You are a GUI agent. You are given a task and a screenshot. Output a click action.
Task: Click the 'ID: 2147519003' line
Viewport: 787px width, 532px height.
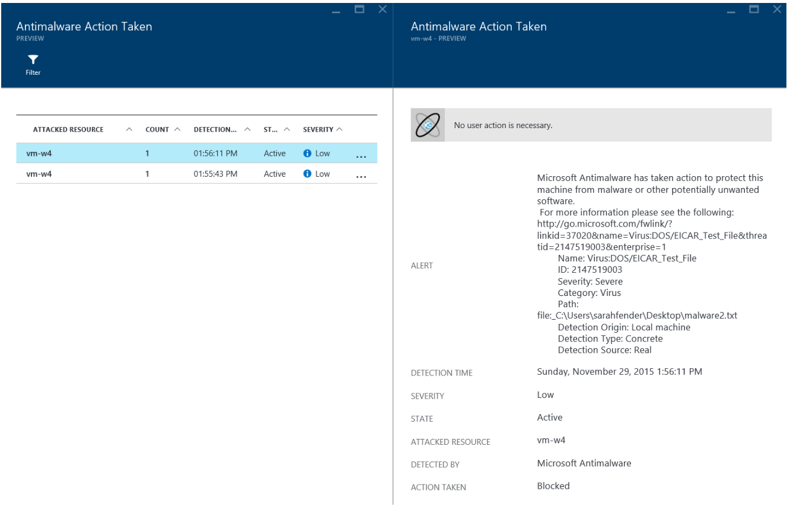(x=590, y=269)
